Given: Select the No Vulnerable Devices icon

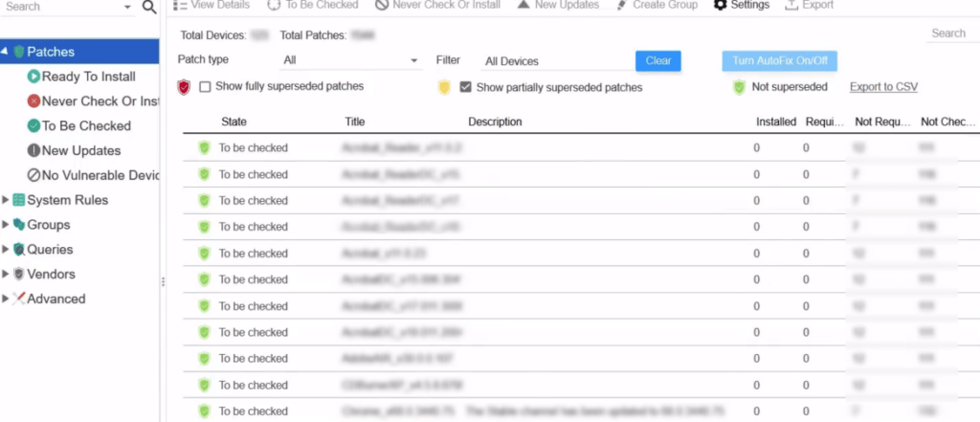Looking at the screenshot, I should click(x=33, y=175).
